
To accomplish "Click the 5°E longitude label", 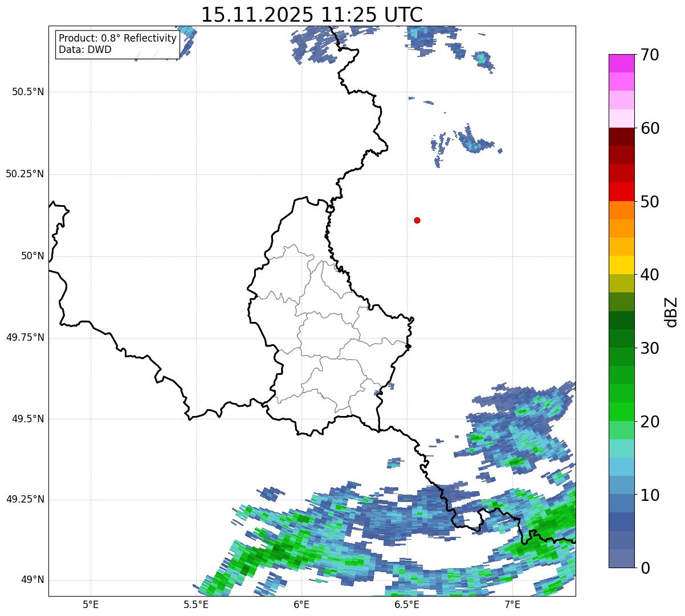I will [x=91, y=605].
